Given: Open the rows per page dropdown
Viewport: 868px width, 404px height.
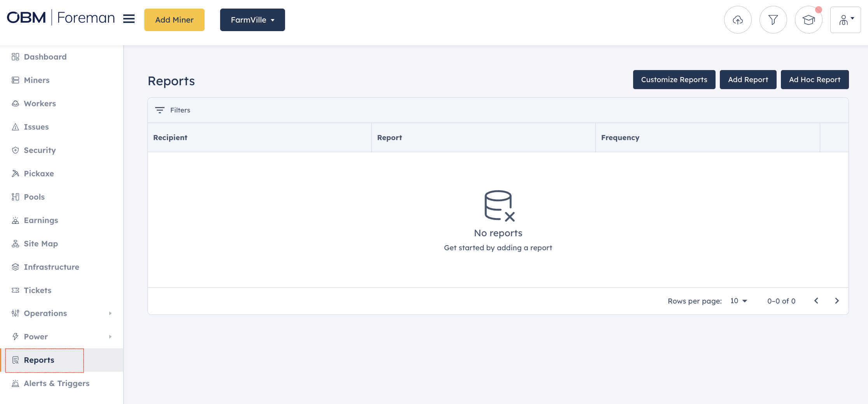Looking at the screenshot, I should point(738,301).
